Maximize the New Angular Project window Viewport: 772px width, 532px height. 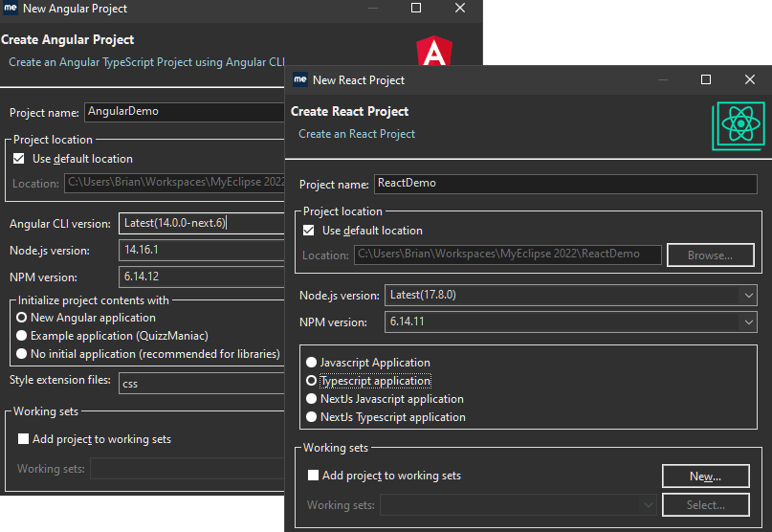click(416, 8)
